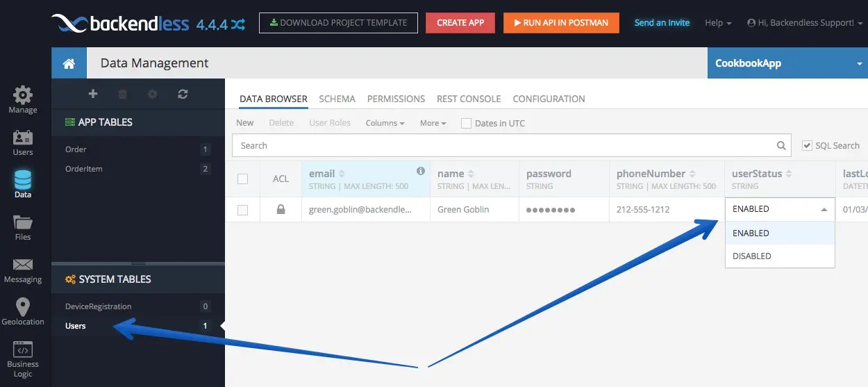Check the select-all rows header checkbox
Viewport: 868px width, 387px height.
coord(242,179)
